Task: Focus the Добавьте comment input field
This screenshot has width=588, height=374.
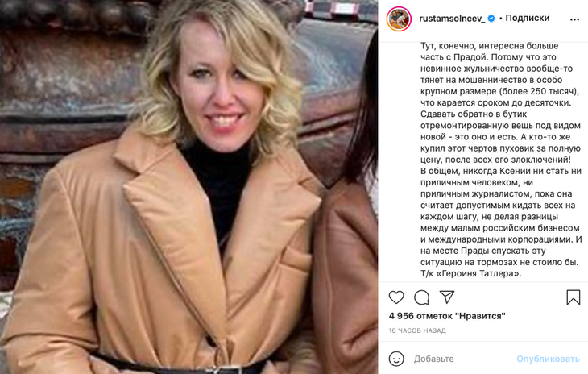Action: [462, 359]
